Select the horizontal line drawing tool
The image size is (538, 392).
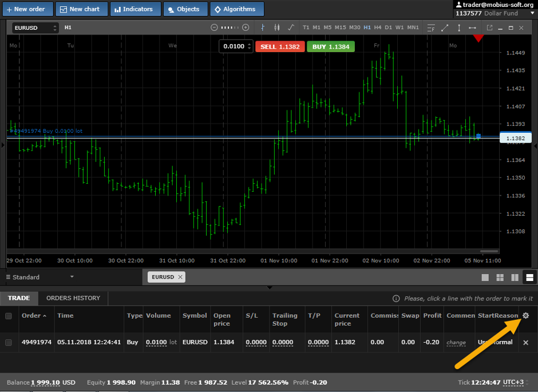(x=472, y=28)
